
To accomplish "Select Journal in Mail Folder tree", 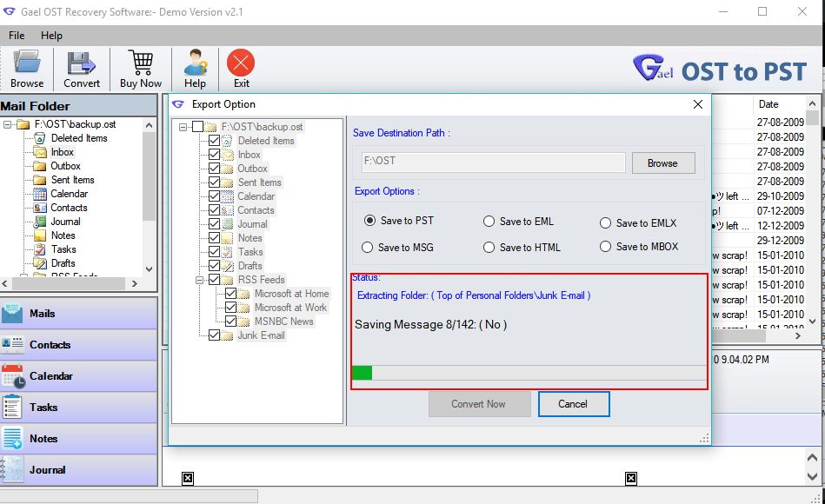I will point(65,222).
